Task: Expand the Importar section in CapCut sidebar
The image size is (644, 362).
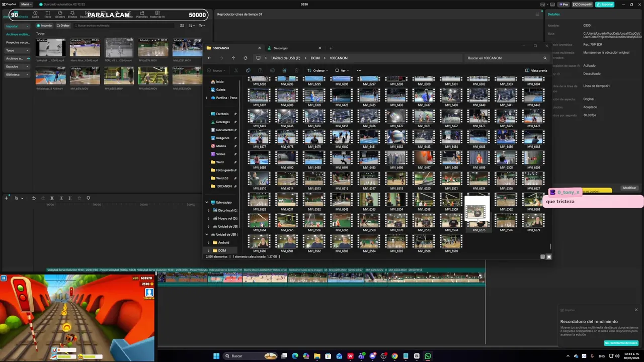Action: [x=17, y=26]
